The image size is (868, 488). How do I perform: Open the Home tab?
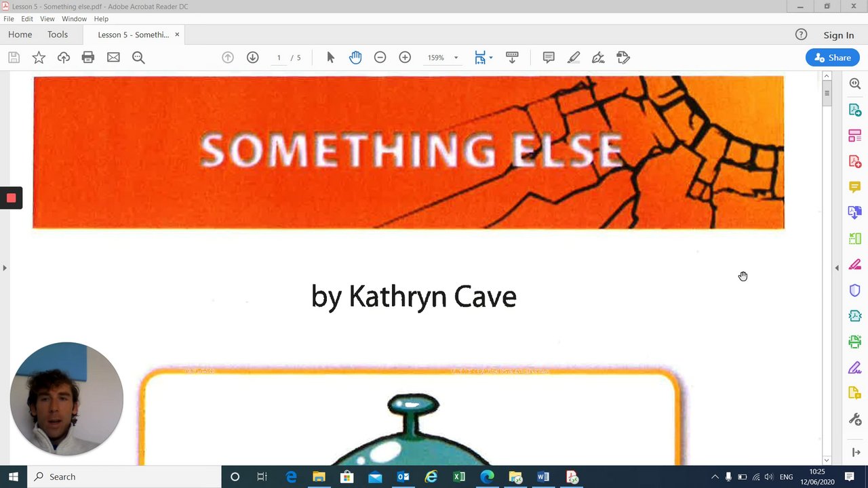click(20, 35)
